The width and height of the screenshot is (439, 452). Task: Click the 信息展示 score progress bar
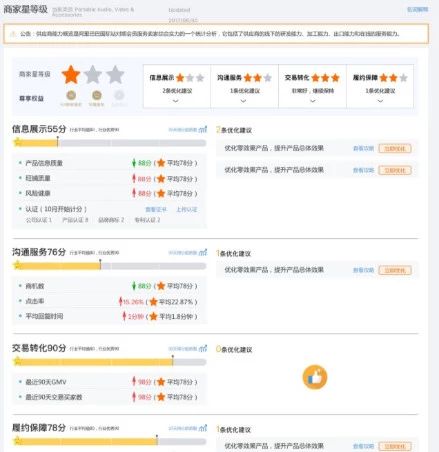click(x=109, y=143)
